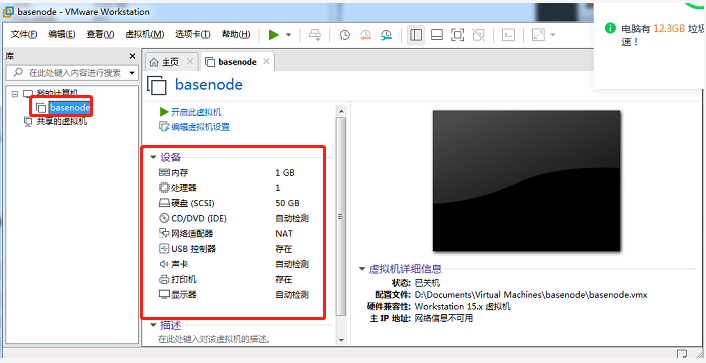Click the status bar message icon

pyautogui.click(x=682, y=354)
